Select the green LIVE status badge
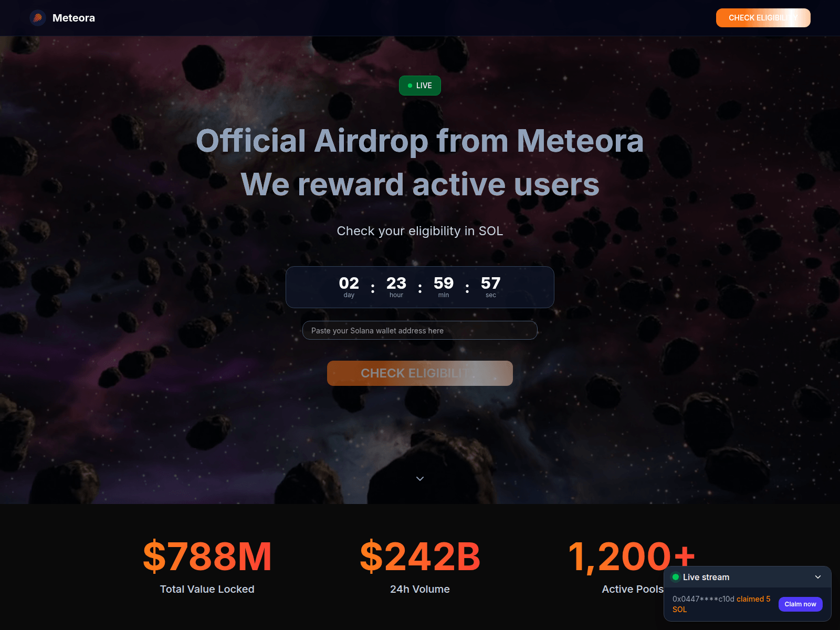 click(420, 86)
